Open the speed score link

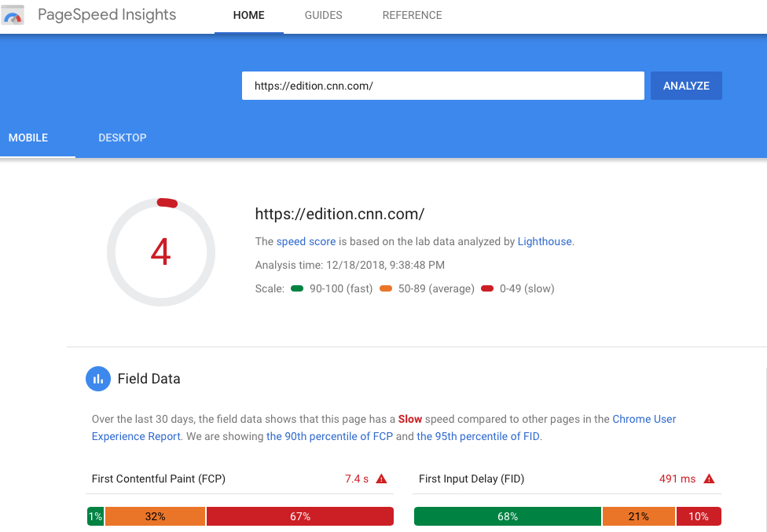[306, 241]
